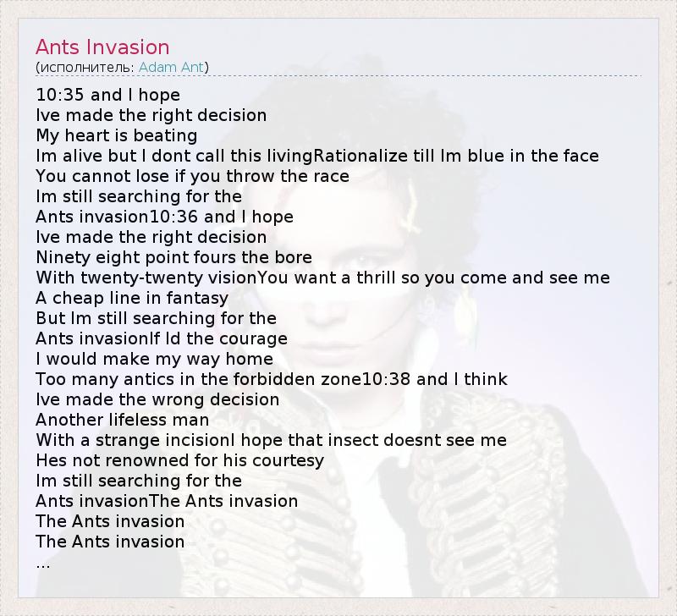
Task: Click the word исполнитель in the subtitle
Action: coord(85,67)
